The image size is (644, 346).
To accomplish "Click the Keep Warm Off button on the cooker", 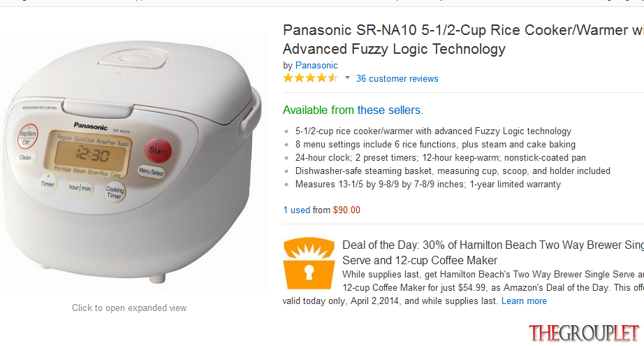I will (27, 137).
